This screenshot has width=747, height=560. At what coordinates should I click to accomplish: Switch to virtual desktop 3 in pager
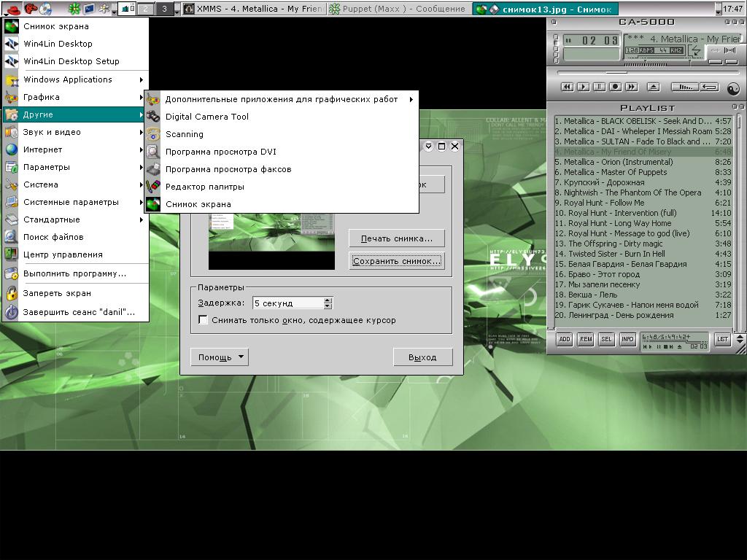165,9
